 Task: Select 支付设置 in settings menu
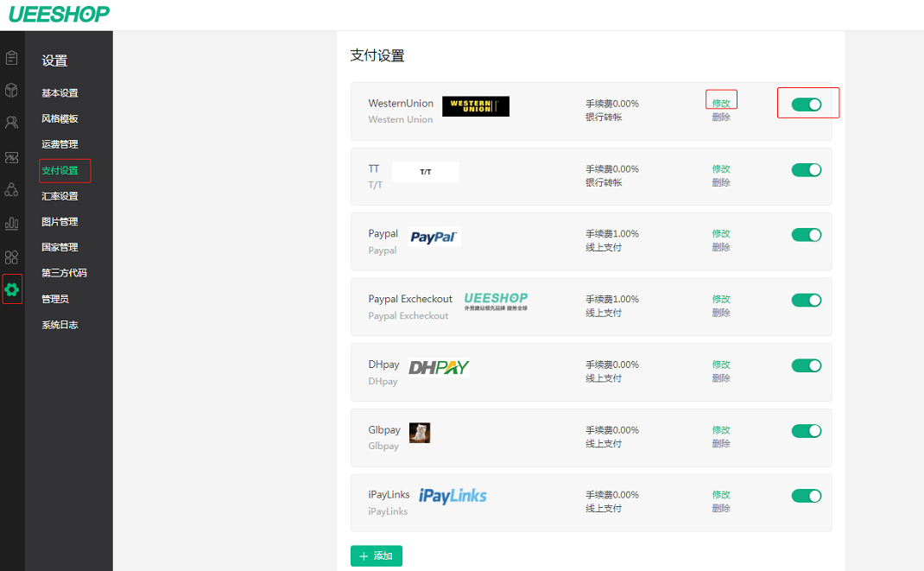[x=60, y=170]
